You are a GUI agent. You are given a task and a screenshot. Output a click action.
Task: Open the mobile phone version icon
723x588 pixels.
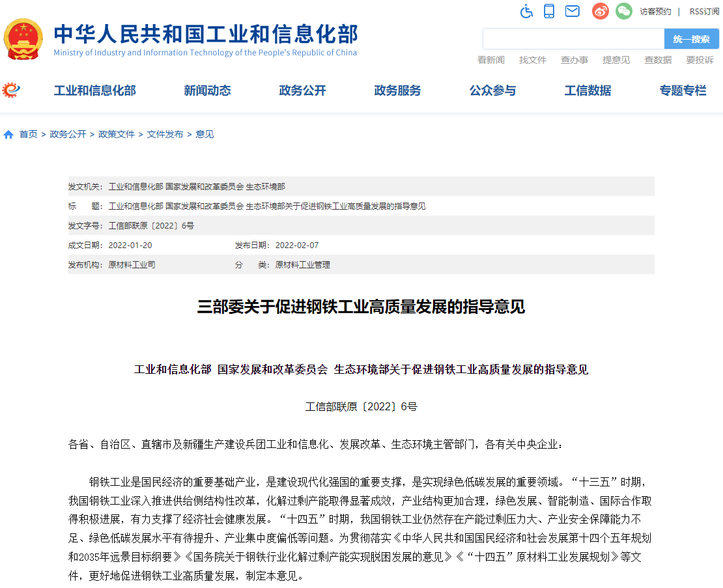[549, 11]
